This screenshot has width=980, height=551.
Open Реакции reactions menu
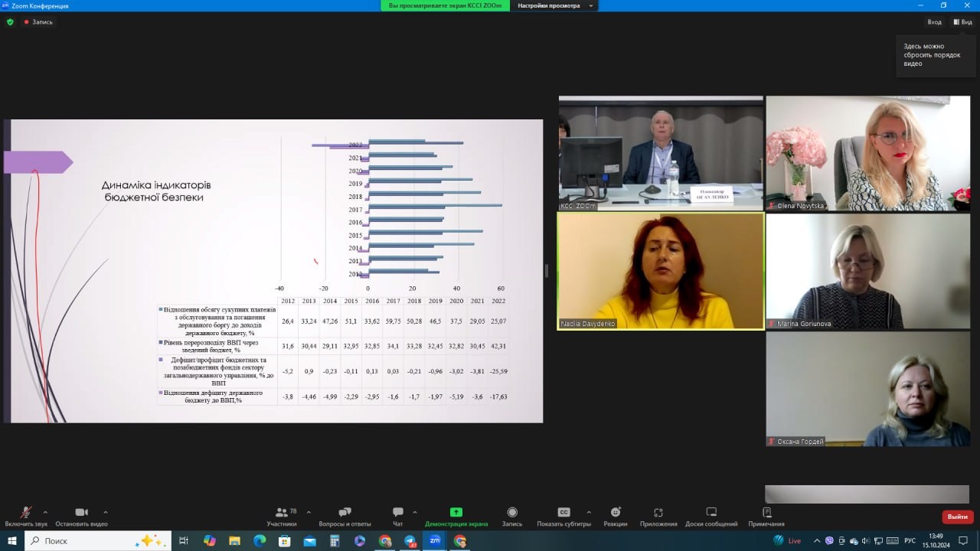coord(616,517)
